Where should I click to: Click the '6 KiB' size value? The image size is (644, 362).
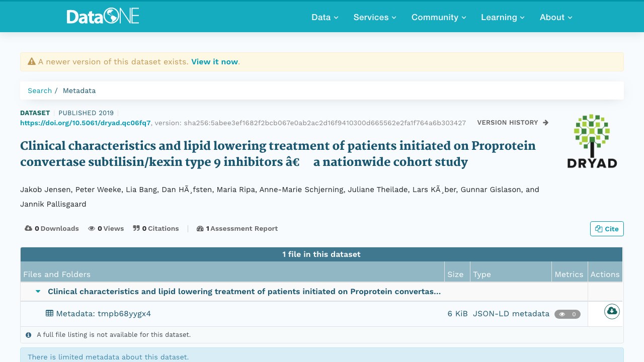(458, 314)
